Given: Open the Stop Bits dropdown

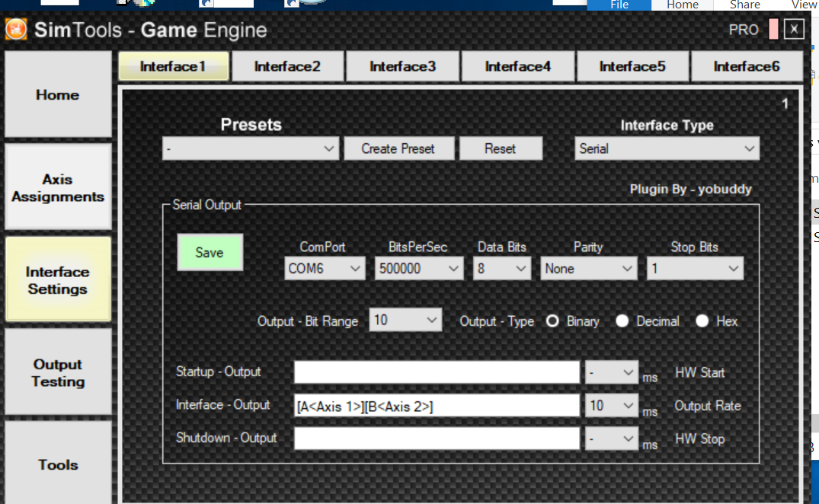Looking at the screenshot, I should pyautogui.click(x=696, y=269).
